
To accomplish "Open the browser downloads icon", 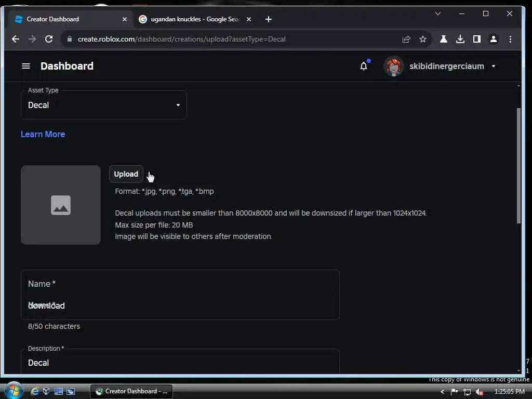I will click(x=460, y=39).
